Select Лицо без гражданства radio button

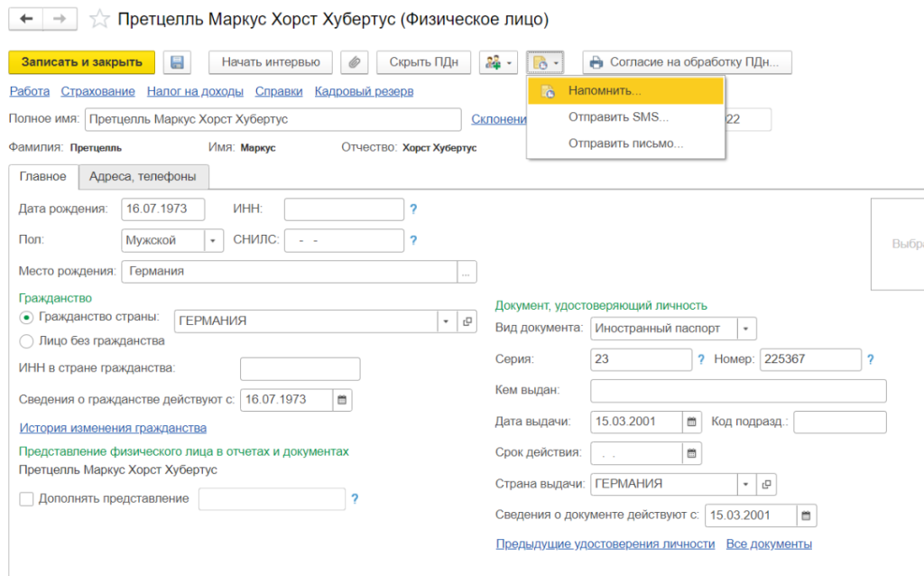pos(26,341)
